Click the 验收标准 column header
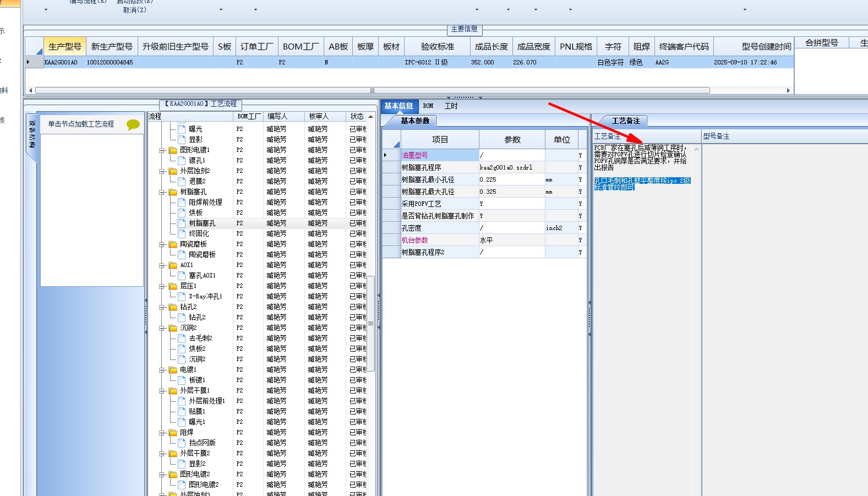This screenshot has width=868, height=496. (438, 47)
